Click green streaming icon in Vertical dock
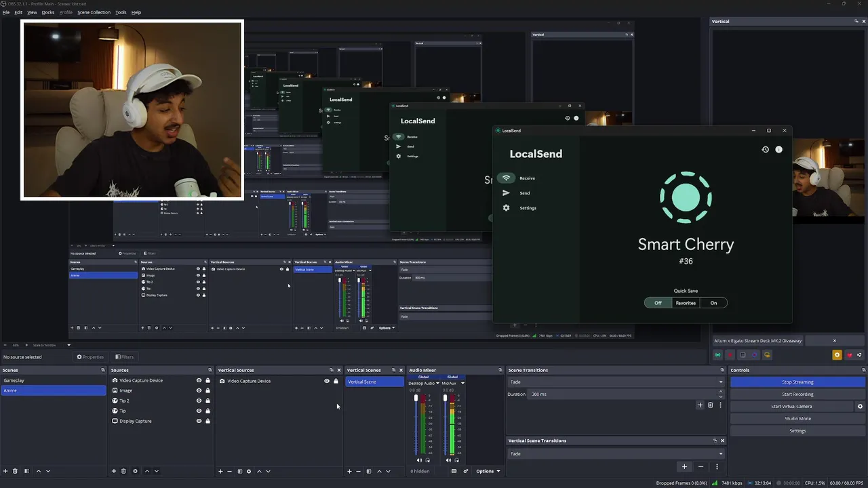This screenshot has width=868, height=488. pos(717,355)
